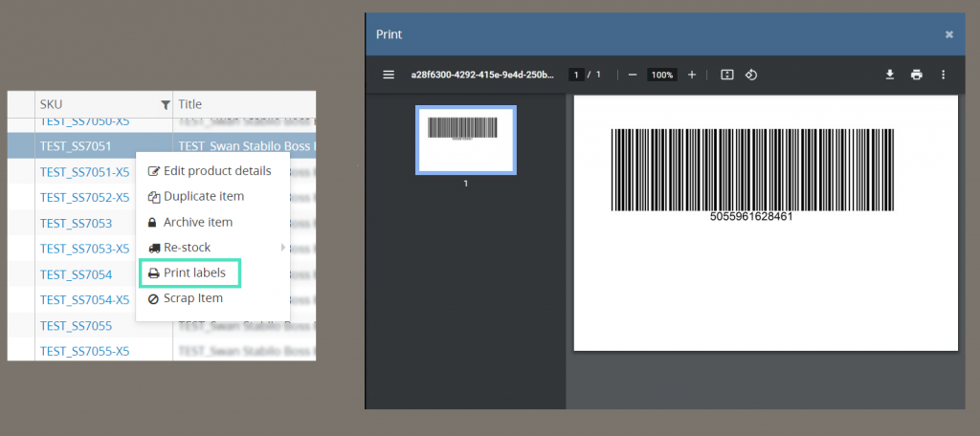
Task: Close the Print dialog
Action: point(948,34)
